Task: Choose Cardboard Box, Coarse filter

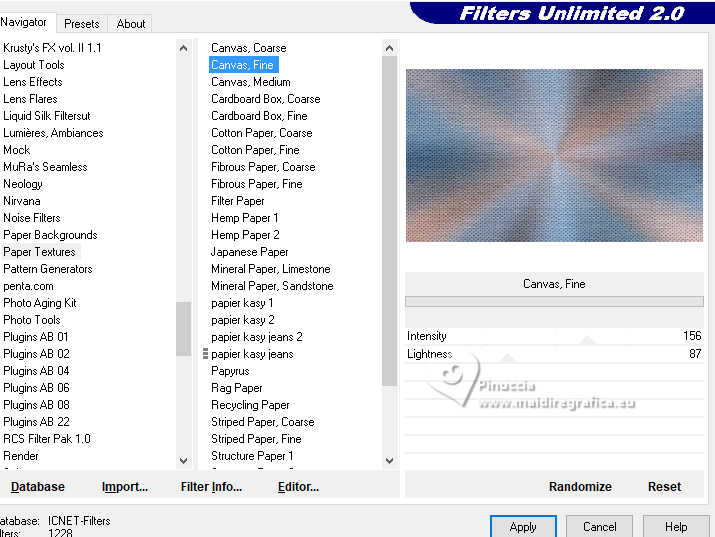Action: click(x=266, y=99)
